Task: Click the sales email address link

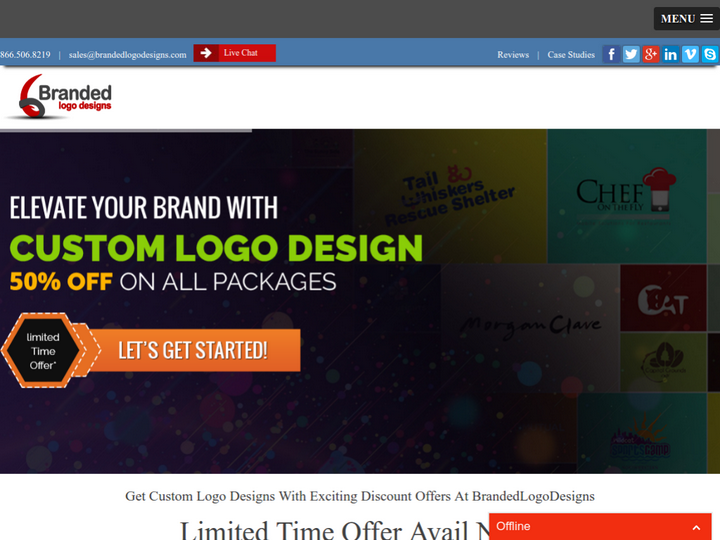Action: click(x=128, y=55)
